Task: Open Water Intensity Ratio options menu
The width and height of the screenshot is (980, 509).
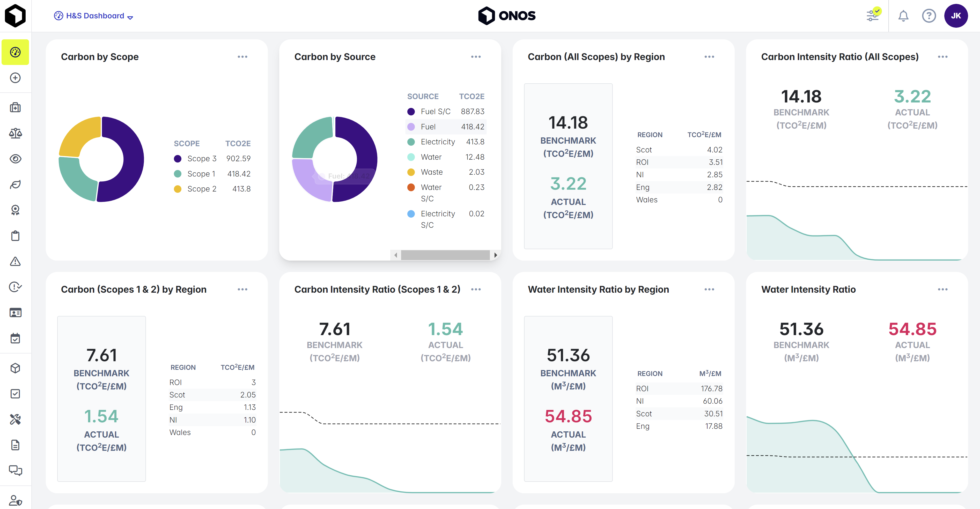Action: (x=943, y=290)
